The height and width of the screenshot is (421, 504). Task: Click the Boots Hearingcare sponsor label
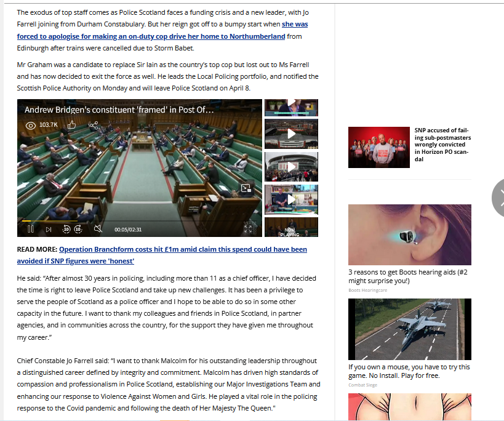368,290
